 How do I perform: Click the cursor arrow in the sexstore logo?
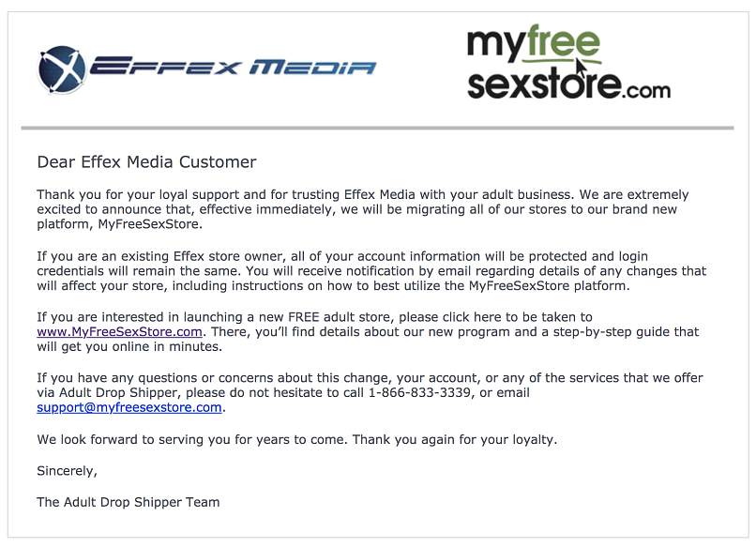tap(582, 69)
